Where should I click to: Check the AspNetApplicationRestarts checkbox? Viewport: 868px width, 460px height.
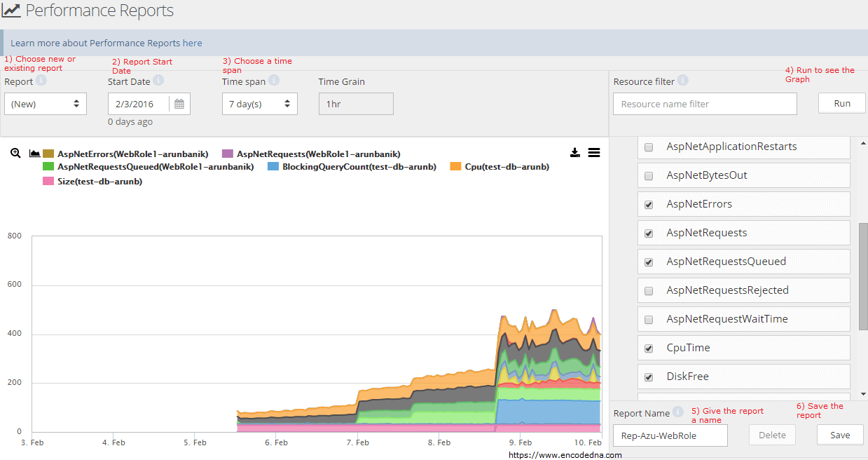click(x=649, y=147)
